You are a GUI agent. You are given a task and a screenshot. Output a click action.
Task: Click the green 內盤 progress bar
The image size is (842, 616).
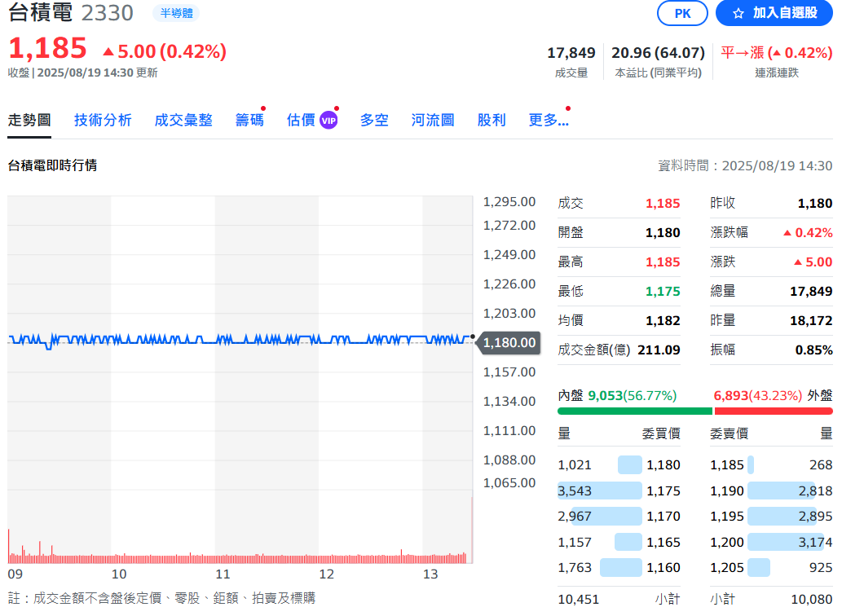(x=635, y=411)
